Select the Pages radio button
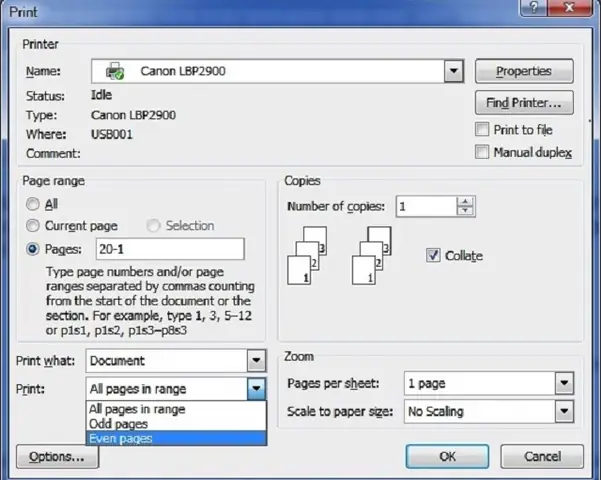Image resolution: width=601 pixels, height=480 pixels. (x=33, y=249)
